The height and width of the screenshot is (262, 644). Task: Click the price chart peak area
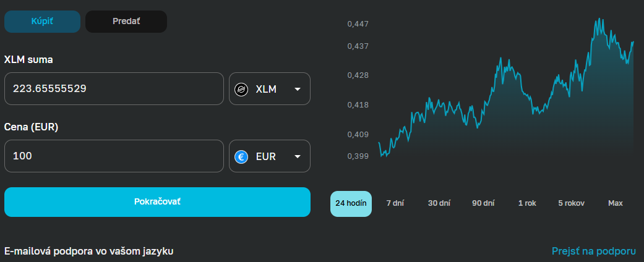598,25
